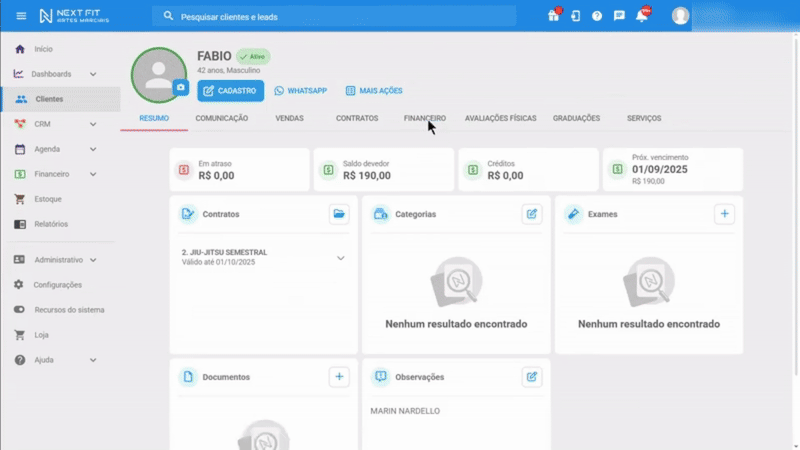Edit Categorias with the pencil icon

532,214
